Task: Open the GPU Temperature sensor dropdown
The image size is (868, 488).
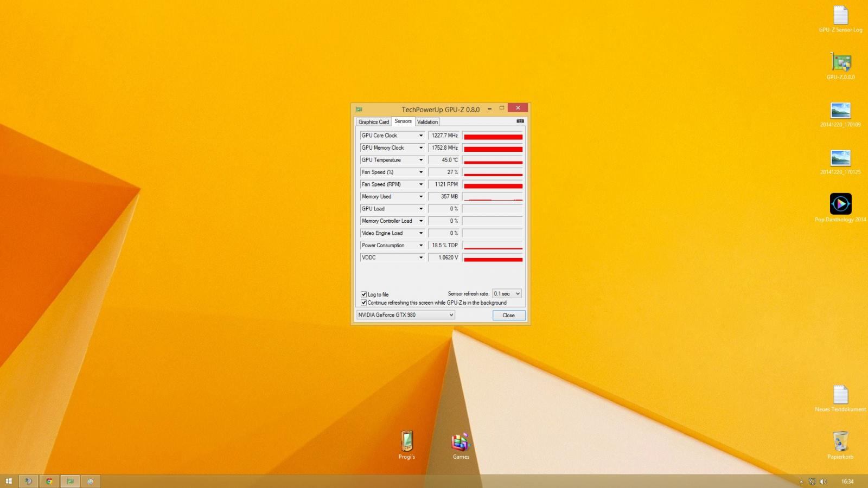Action: pos(420,160)
